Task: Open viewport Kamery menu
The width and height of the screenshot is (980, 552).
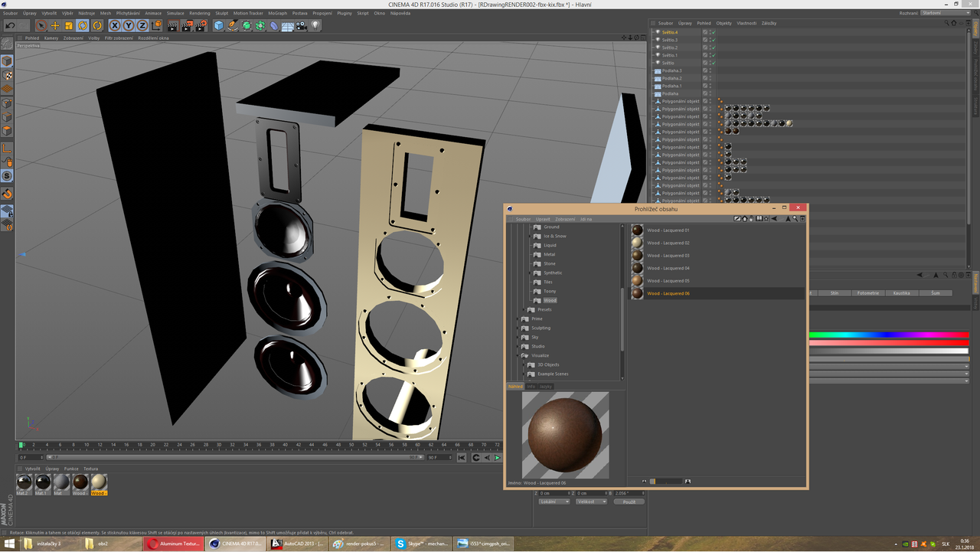Action: coord(51,38)
